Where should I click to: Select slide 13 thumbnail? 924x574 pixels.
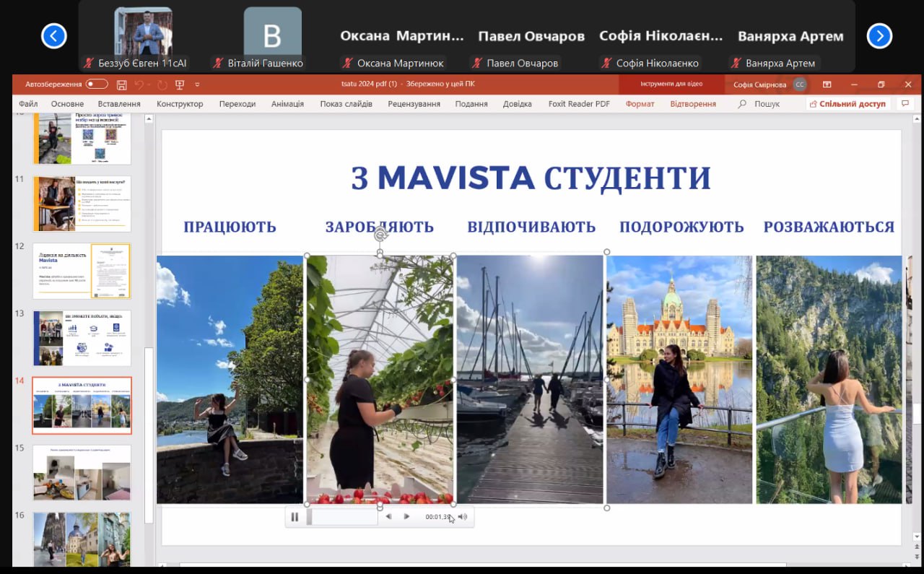(82, 338)
